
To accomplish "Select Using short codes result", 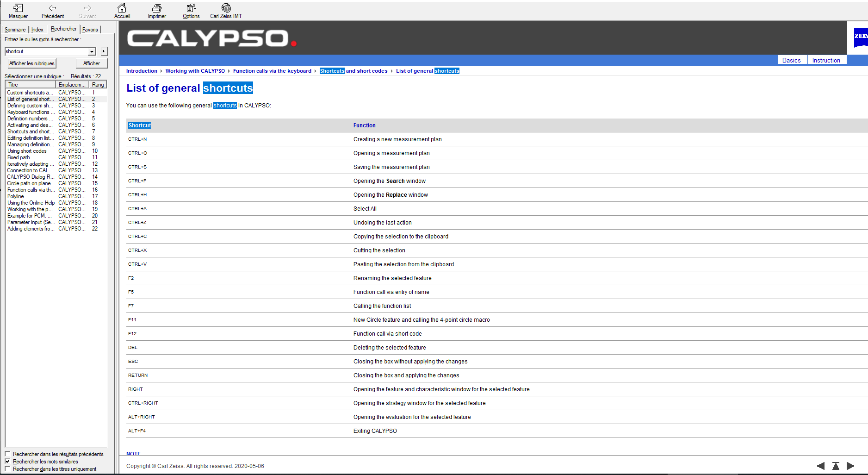I will pos(56,151).
